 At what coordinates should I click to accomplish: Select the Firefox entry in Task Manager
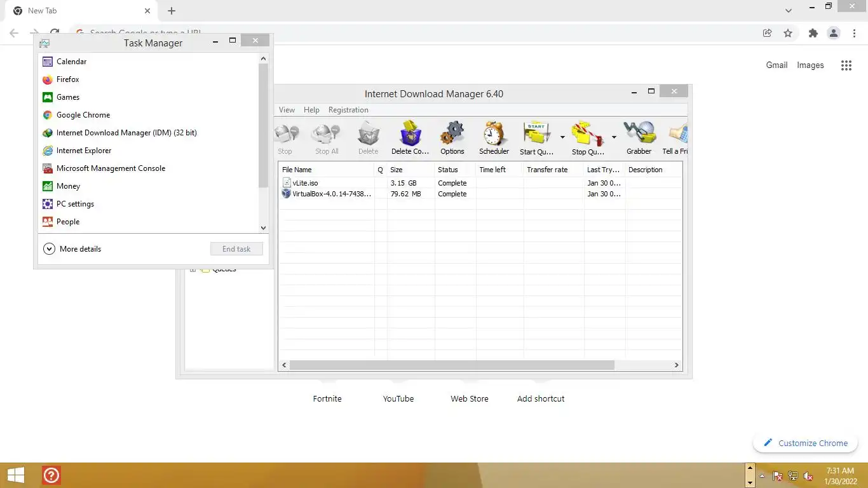149,79
